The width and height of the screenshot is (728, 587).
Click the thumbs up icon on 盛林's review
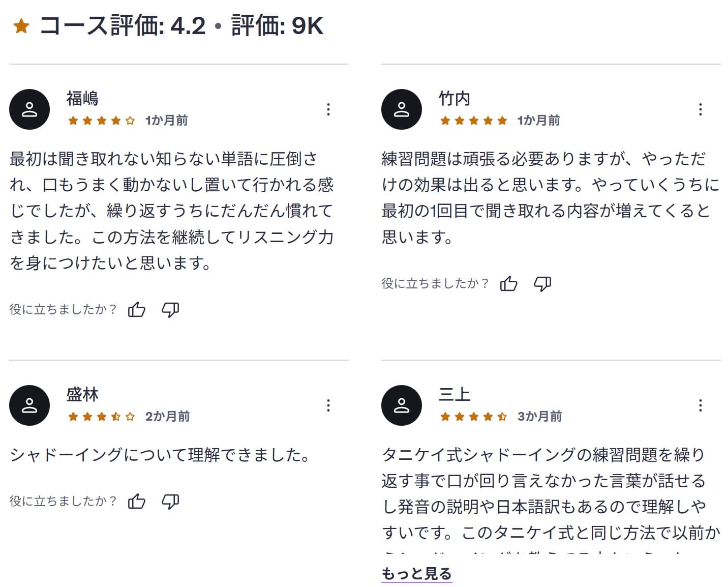click(136, 501)
